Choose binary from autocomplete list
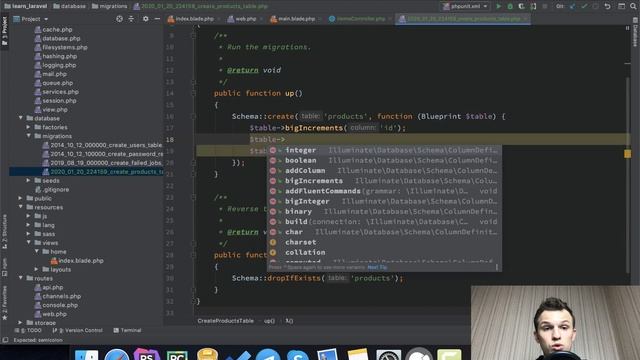 (384, 211)
